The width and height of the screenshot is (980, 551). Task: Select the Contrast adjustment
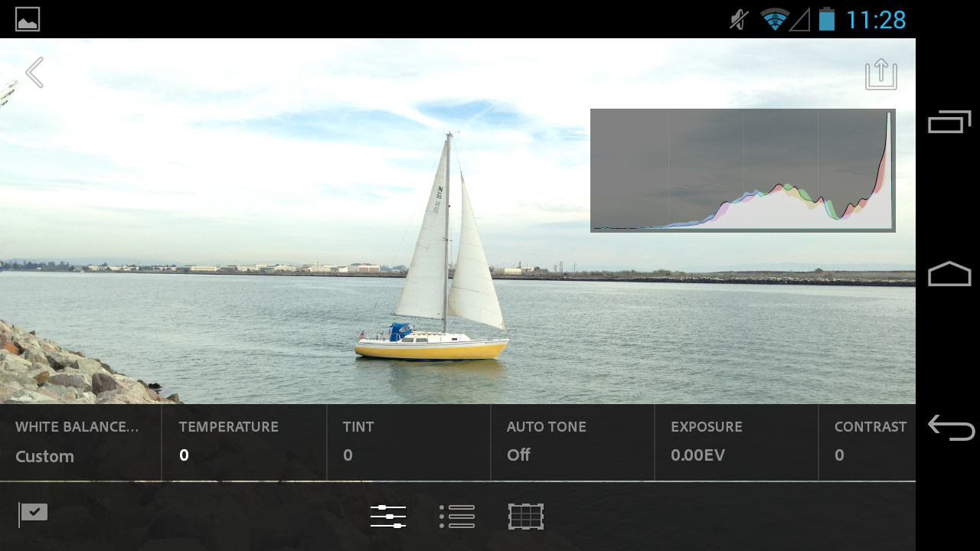pos(867,442)
